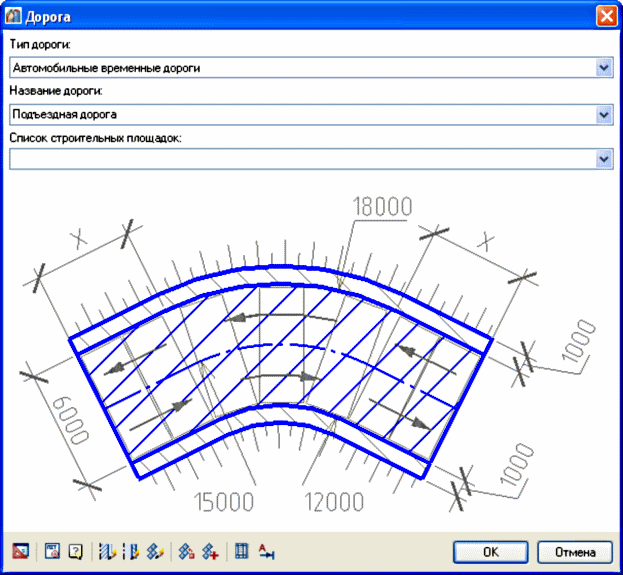Click the blue tiles with red plus icon
Viewport: 623px width, 575px height.
(210, 552)
